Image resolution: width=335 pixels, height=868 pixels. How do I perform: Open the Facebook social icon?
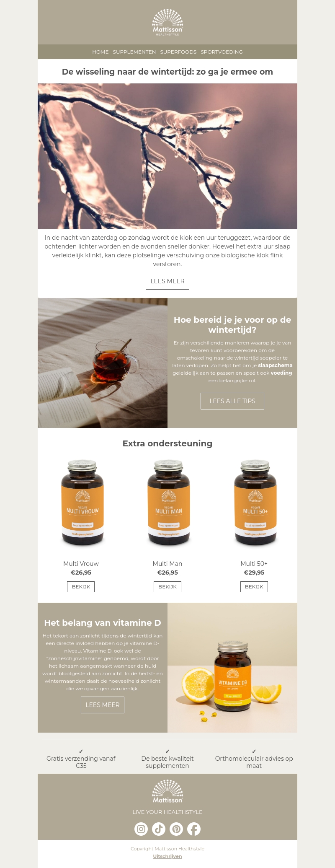(x=194, y=829)
